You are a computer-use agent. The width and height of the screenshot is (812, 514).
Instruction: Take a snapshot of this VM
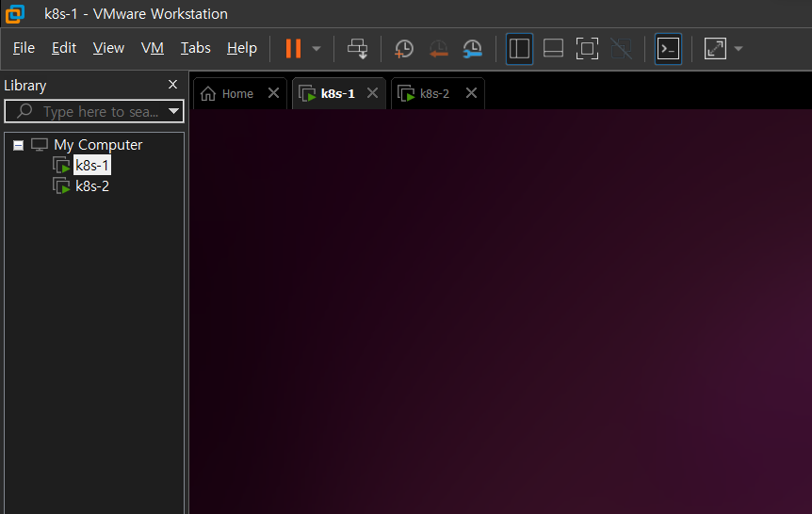pyautogui.click(x=404, y=49)
